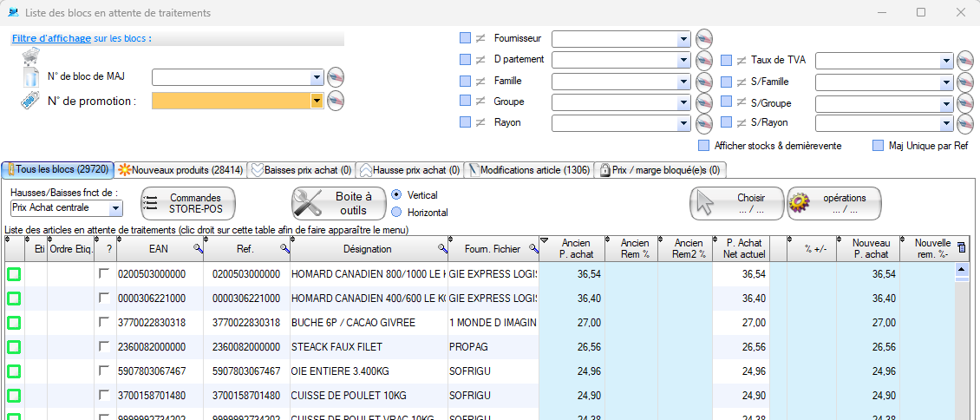Expand the Prix Achat centrale combo box
This screenshot has width=980, height=420.
(x=115, y=208)
